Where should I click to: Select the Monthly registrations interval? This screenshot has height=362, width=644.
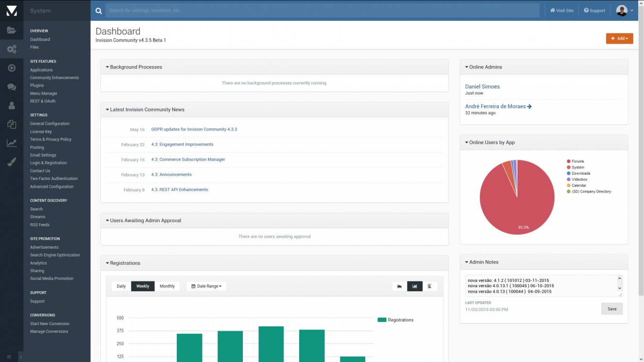click(x=167, y=286)
